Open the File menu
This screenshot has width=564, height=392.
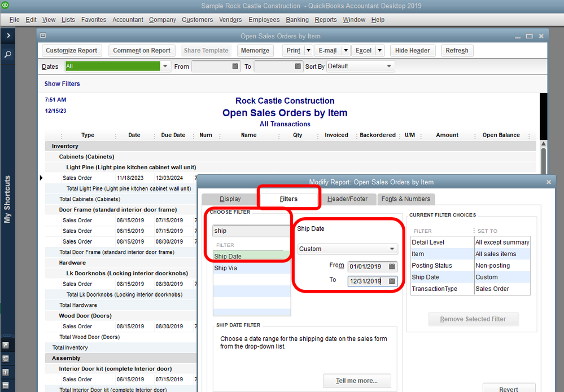tap(14, 20)
